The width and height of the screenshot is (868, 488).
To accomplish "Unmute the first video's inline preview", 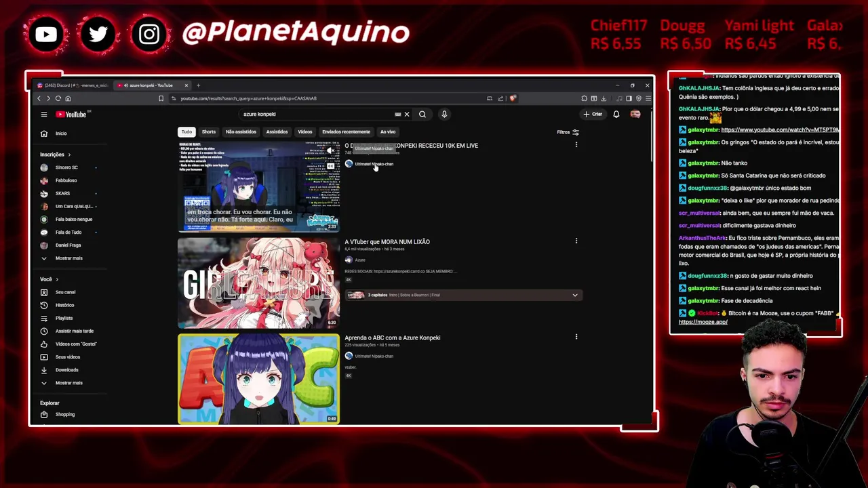I will tap(331, 150).
